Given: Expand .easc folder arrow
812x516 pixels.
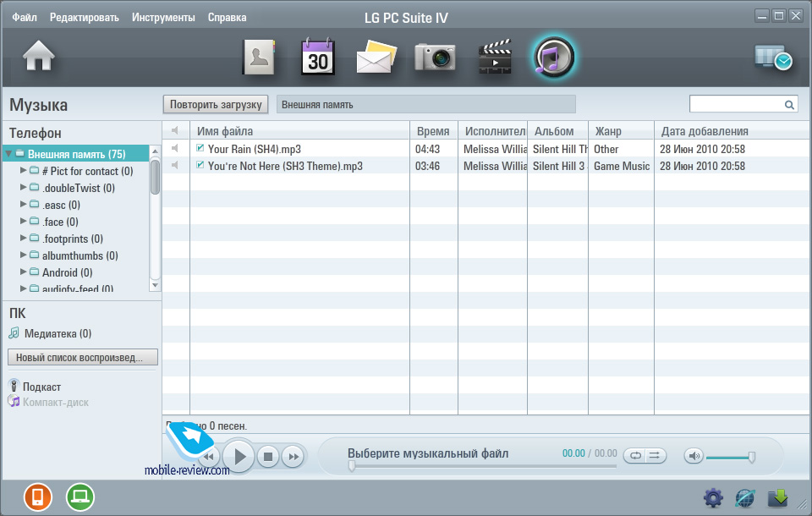Looking at the screenshot, I should [x=23, y=204].
